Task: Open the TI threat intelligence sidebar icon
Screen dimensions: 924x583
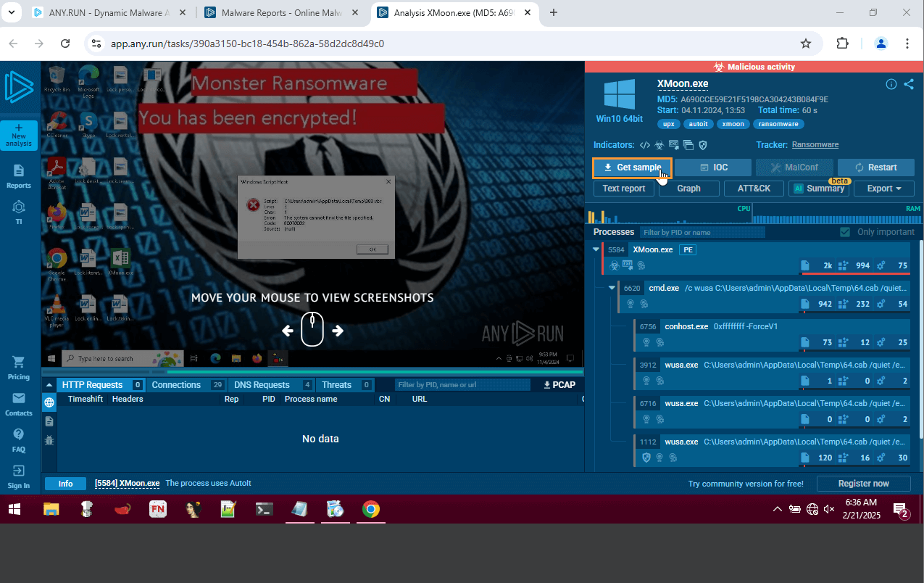Action: [x=19, y=212]
